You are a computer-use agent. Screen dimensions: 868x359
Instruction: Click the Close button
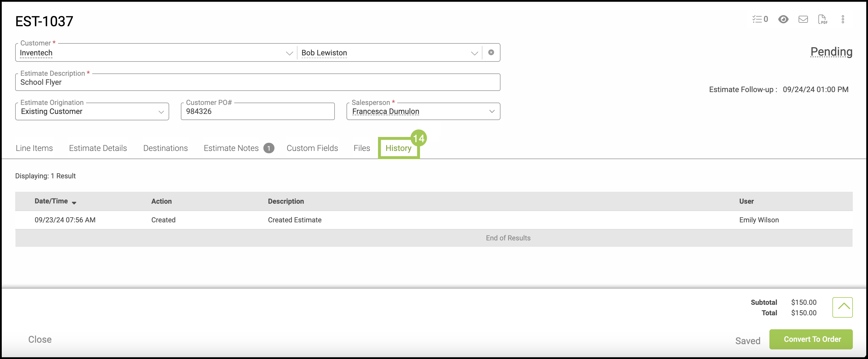[40, 339]
